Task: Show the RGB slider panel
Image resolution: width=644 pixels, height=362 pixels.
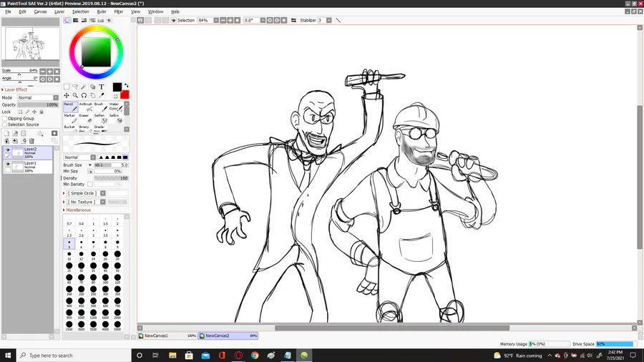Action: coord(76,20)
